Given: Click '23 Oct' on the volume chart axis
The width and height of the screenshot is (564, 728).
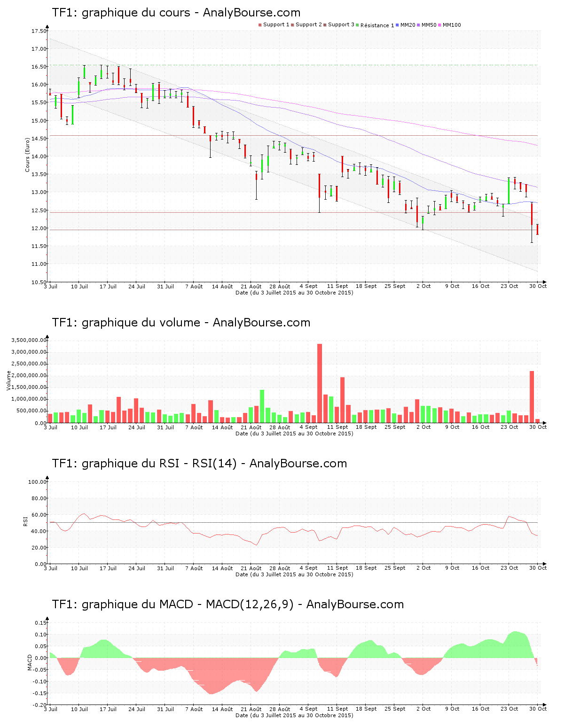Looking at the screenshot, I should click(509, 427).
